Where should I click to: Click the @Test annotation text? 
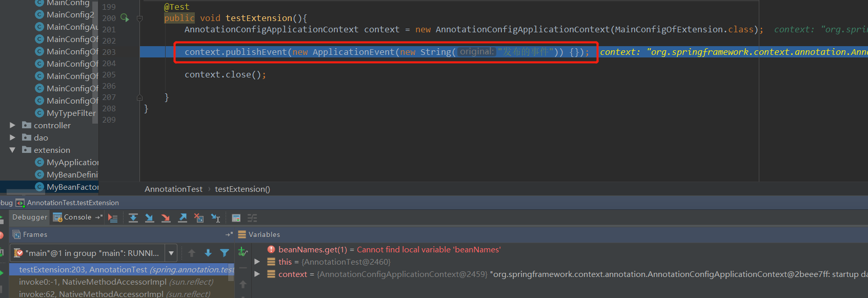176,7
